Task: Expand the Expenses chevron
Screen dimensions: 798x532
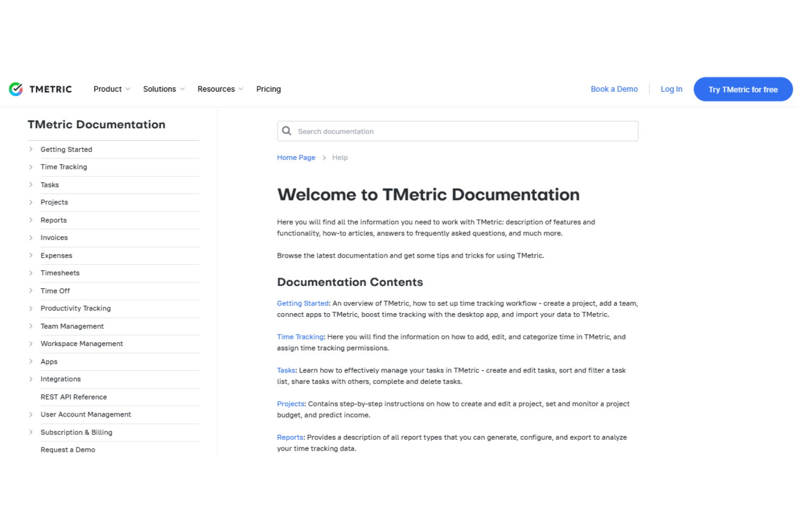Action: tap(31, 255)
